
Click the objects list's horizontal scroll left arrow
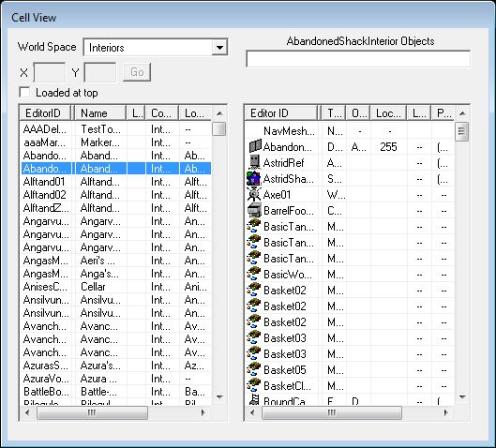(252, 412)
